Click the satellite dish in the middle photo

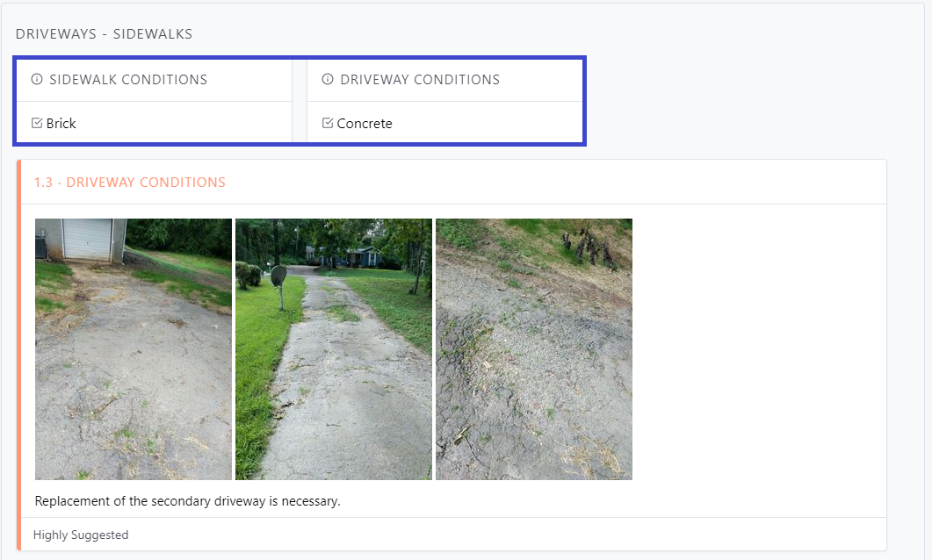point(278,275)
